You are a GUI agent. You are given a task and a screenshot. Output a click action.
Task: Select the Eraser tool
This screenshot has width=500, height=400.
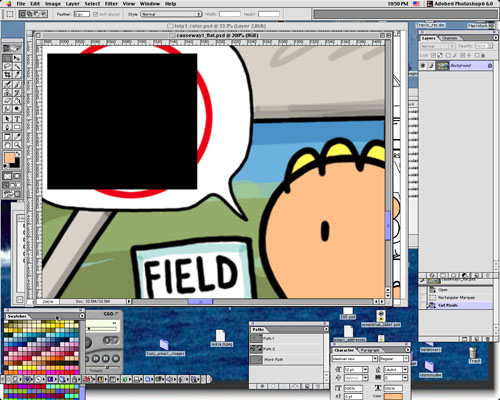point(7,101)
